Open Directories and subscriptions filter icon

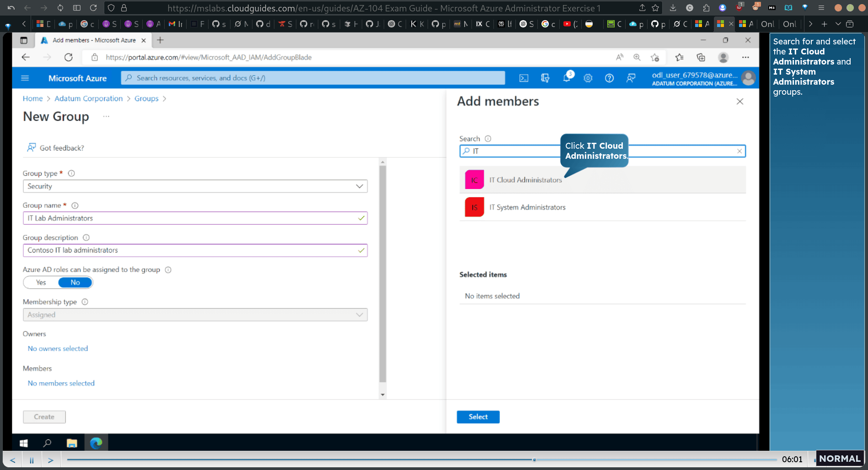(x=545, y=78)
